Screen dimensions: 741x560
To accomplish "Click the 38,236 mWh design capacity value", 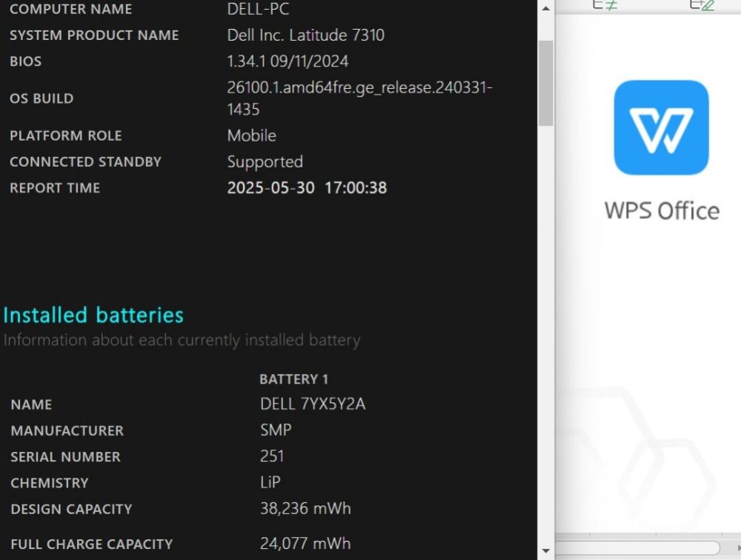I will coord(305,508).
